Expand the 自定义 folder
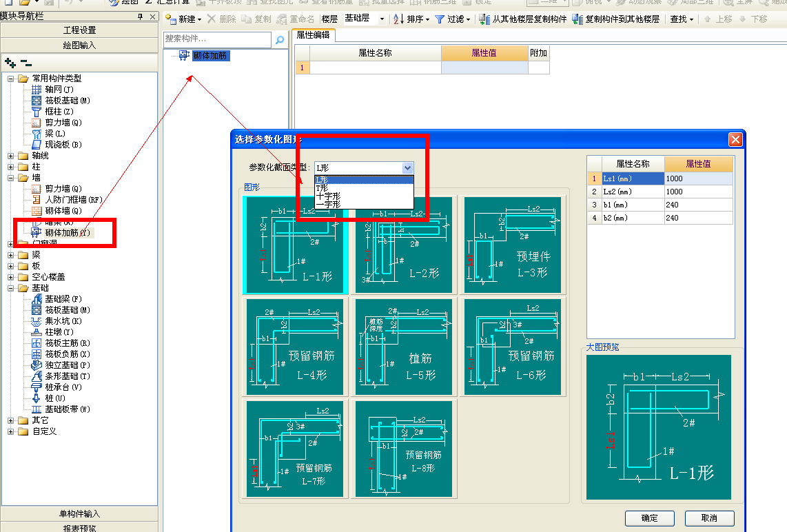 [x=10, y=431]
